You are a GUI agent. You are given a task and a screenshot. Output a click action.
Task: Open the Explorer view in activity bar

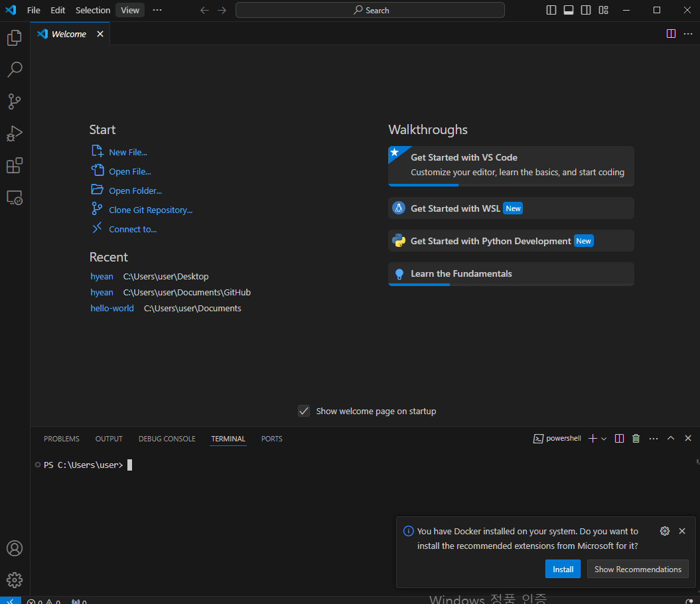pos(15,38)
